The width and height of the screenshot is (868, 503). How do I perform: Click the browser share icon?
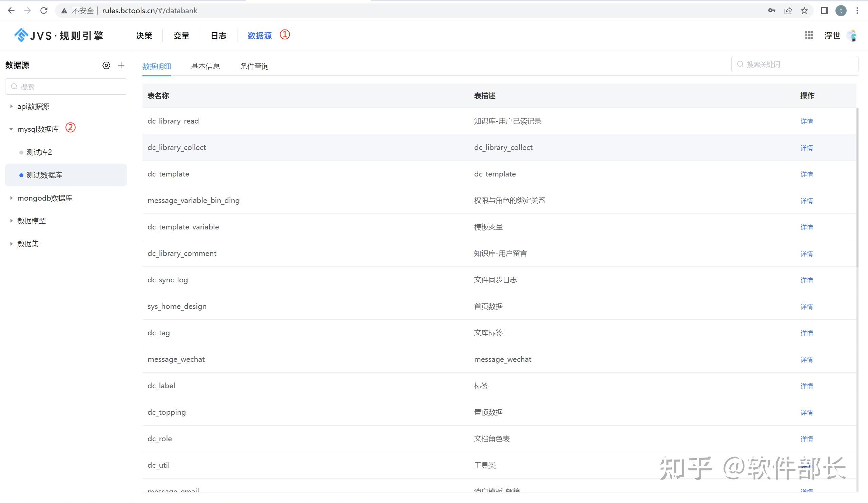(788, 10)
